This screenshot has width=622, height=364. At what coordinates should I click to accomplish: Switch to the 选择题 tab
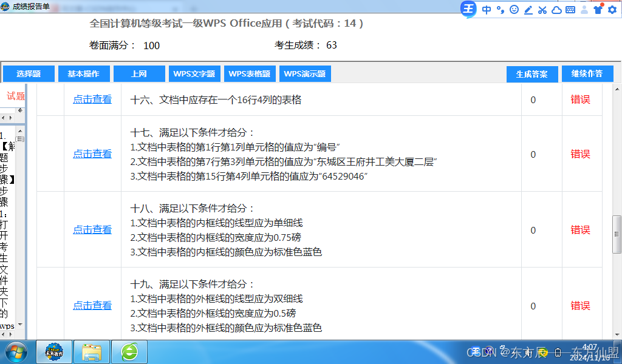[29, 74]
